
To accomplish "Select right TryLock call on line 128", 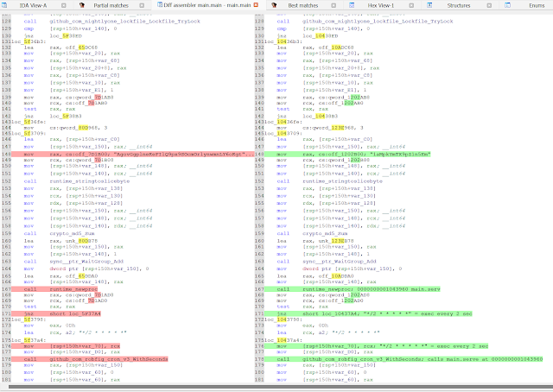I will 365,21.
